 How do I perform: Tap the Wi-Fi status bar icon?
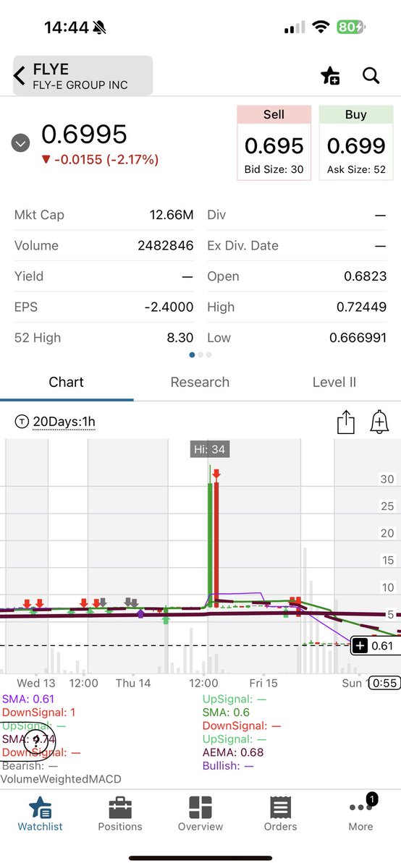[321, 27]
